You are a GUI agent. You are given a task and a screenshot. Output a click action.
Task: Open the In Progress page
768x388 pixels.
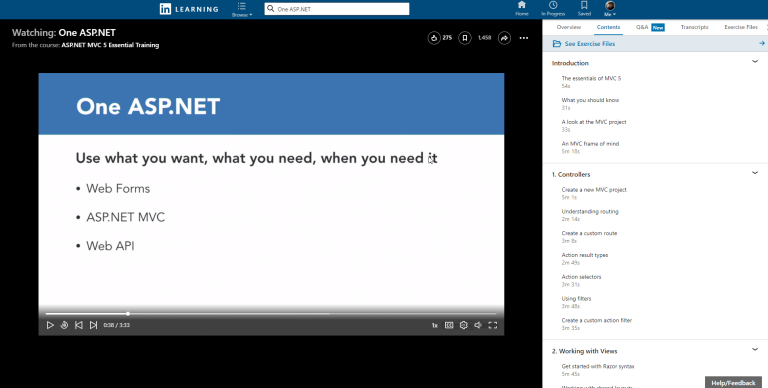click(553, 8)
